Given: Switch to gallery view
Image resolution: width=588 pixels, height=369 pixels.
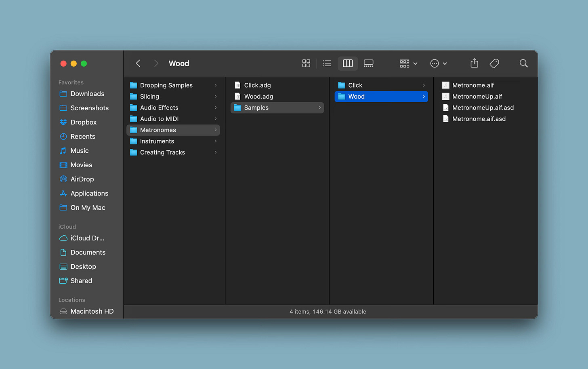Looking at the screenshot, I should [x=369, y=63].
